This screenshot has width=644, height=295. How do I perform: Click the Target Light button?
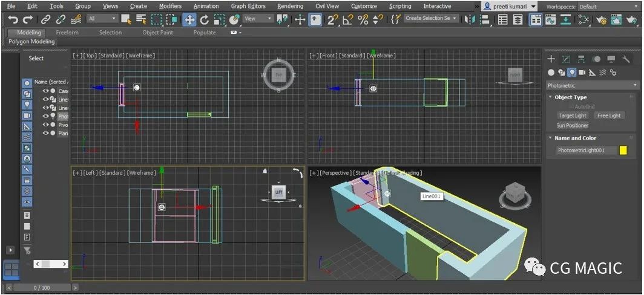pyautogui.click(x=573, y=115)
